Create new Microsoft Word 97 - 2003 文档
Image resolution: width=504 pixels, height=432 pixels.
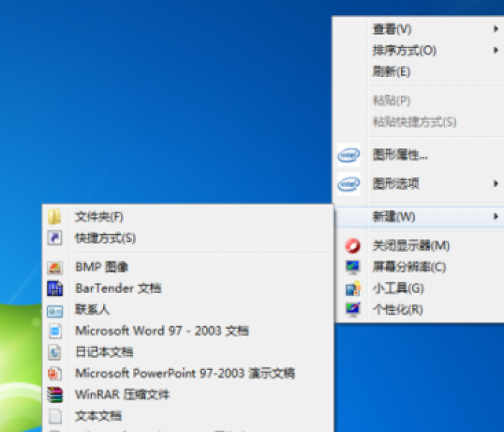tap(161, 331)
